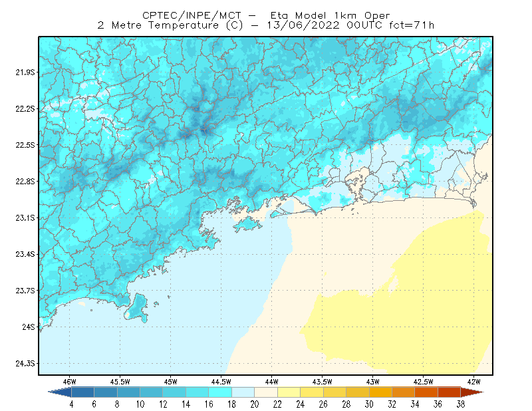Select the 14–16 color bar swatch
Viewport: 532px width, 411px height.
[197, 392]
